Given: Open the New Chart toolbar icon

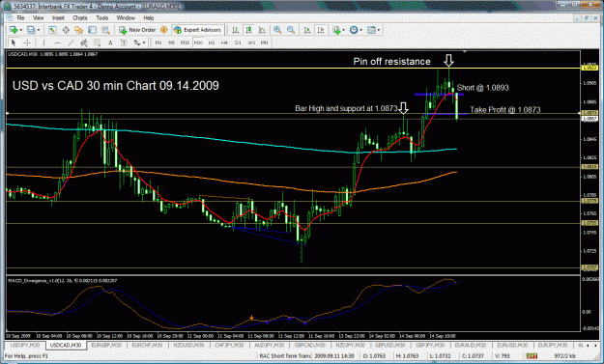Looking at the screenshot, I should pos(14,30).
